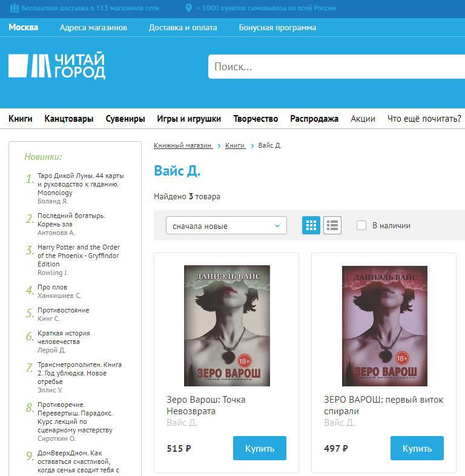The image size is (465, 476).
Task: Open the Доставка и оплата page
Action: [183, 27]
